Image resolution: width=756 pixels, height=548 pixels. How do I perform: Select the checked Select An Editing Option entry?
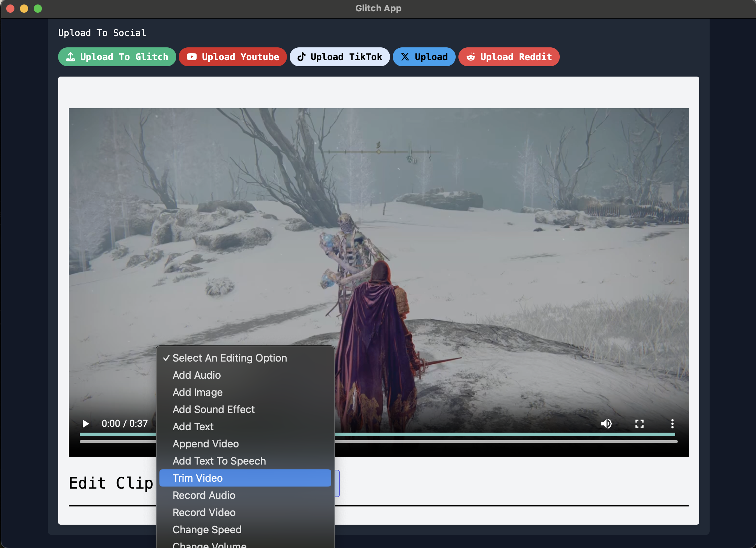(230, 358)
